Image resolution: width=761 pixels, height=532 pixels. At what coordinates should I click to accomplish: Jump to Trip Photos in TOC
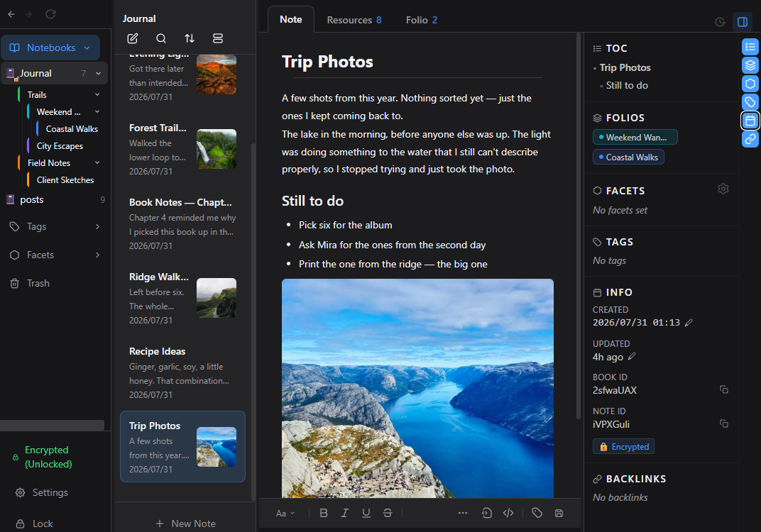(x=625, y=67)
